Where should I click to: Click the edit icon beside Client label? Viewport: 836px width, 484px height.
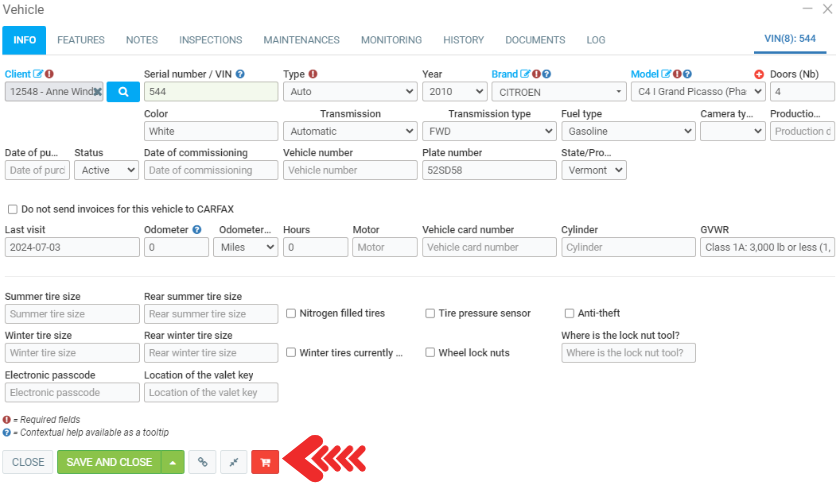(38, 74)
